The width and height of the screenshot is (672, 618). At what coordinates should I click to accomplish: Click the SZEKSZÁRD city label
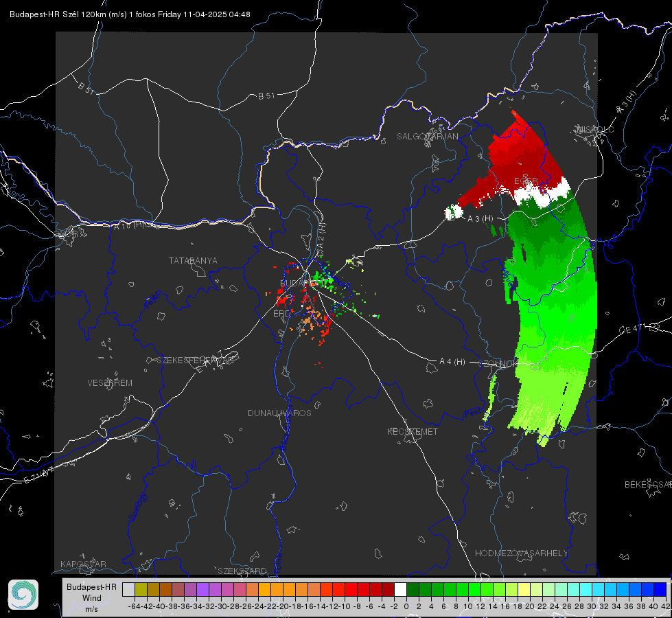tap(242, 571)
